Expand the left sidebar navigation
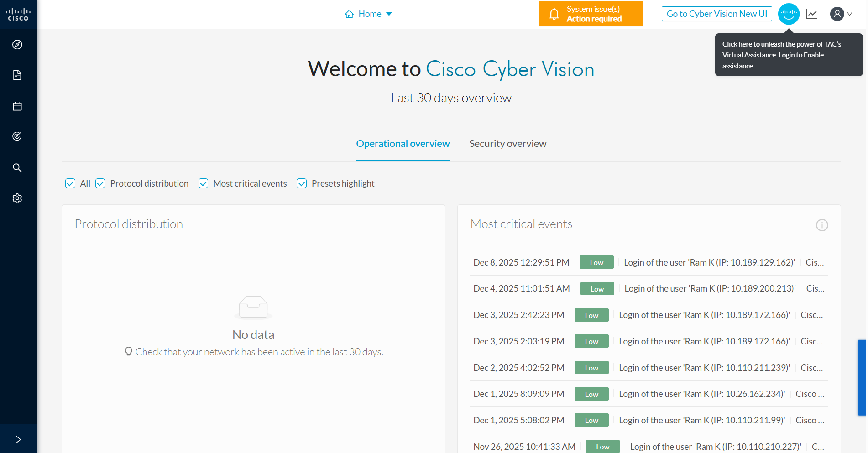868x453 pixels. tap(18, 439)
